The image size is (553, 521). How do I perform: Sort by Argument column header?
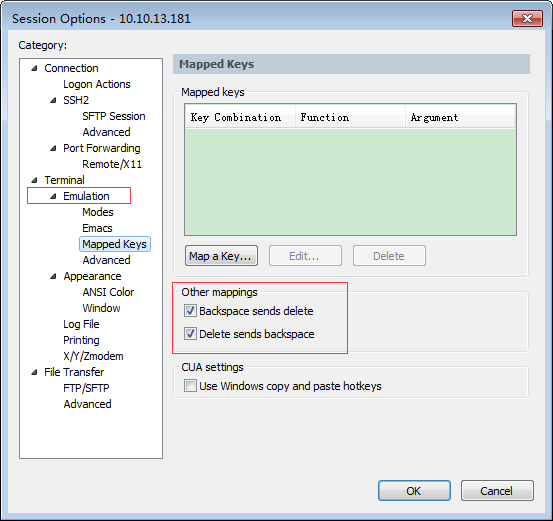click(x=460, y=117)
